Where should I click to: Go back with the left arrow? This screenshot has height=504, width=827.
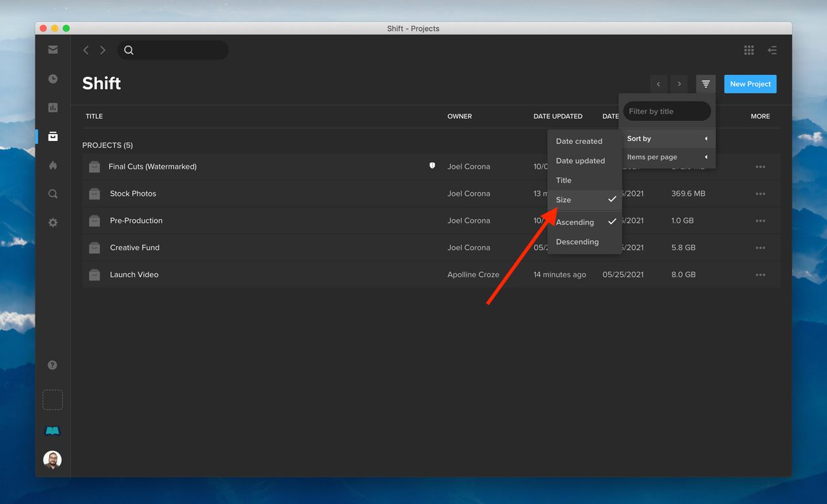pos(86,50)
